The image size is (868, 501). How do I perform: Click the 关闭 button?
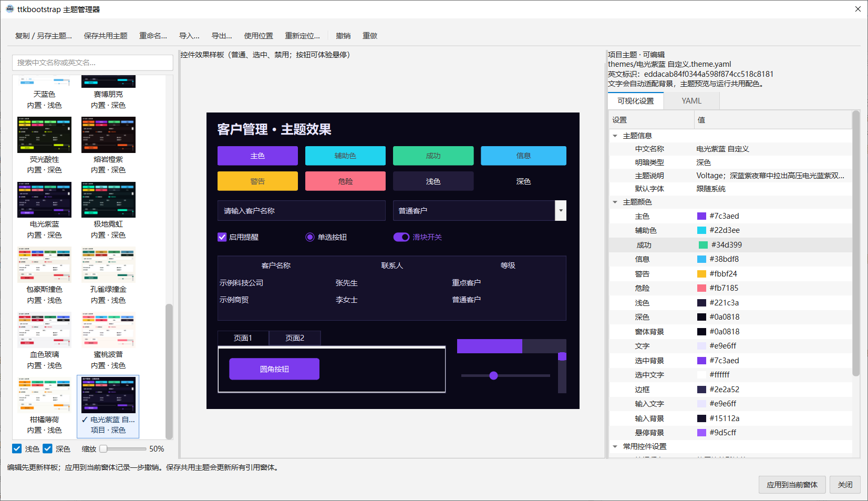[845, 485]
